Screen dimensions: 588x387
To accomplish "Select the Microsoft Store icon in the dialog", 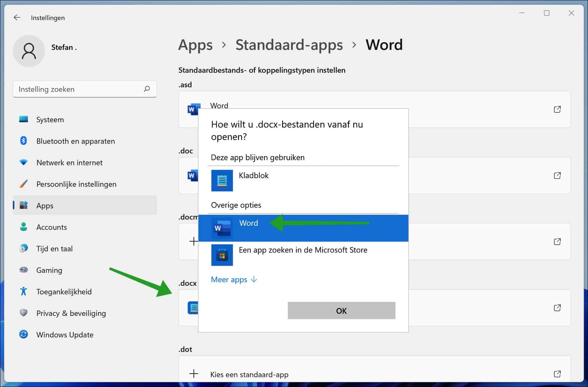I will pos(222,255).
